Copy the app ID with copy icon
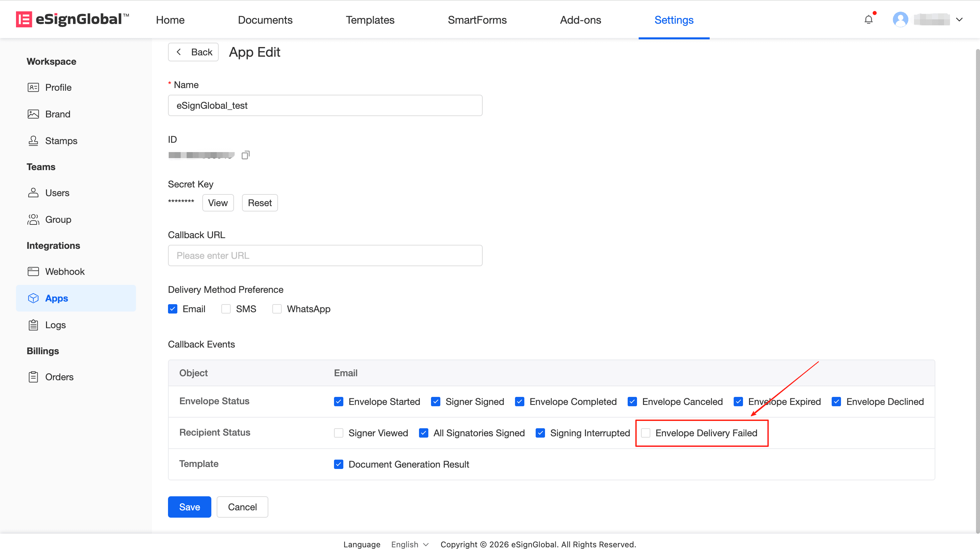Viewport: 980px width, 555px height. coord(246,155)
